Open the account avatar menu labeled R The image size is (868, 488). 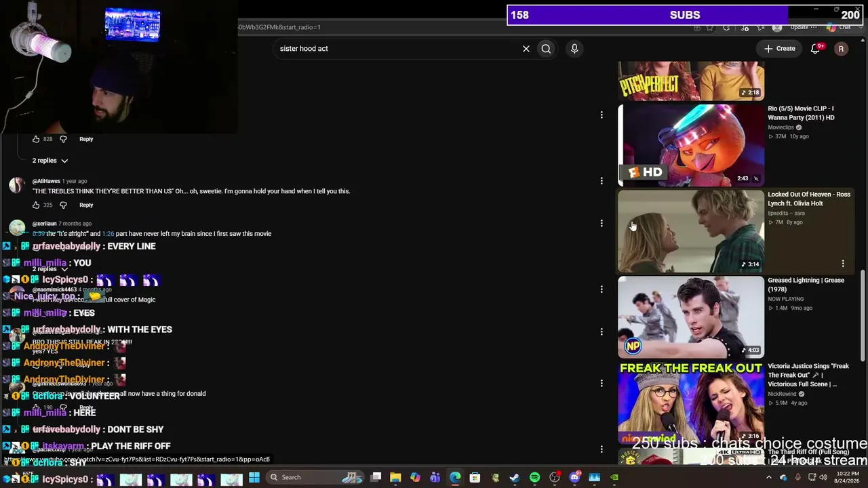[x=841, y=49]
